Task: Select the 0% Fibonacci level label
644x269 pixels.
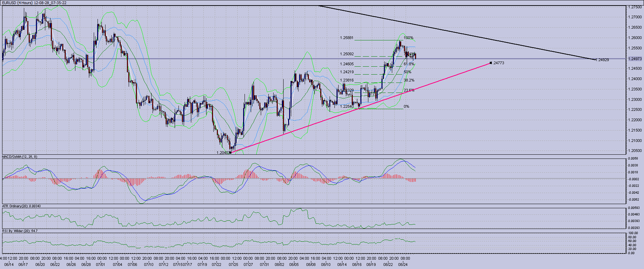Action: [x=406, y=106]
